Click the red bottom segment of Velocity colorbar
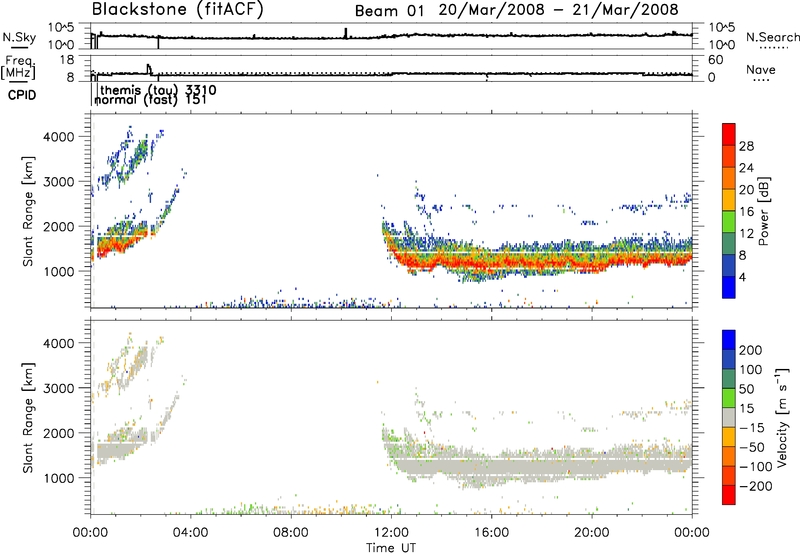The width and height of the screenshot is (800, 554). [729, 495]
